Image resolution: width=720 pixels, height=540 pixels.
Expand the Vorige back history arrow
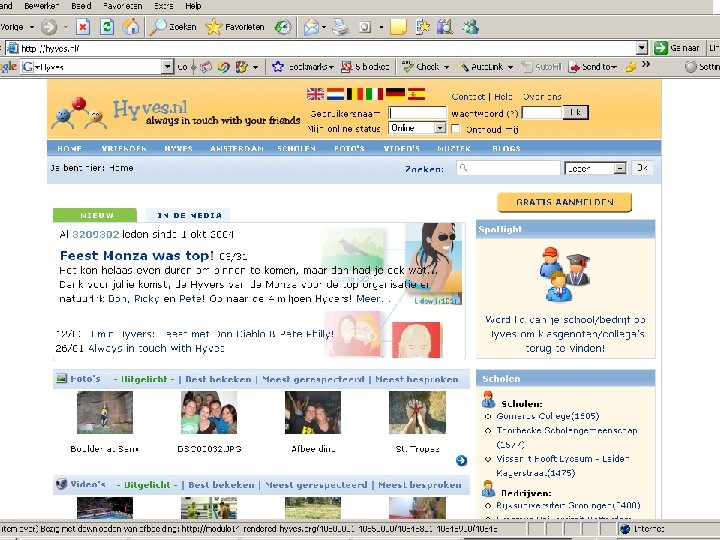[32, 27]
